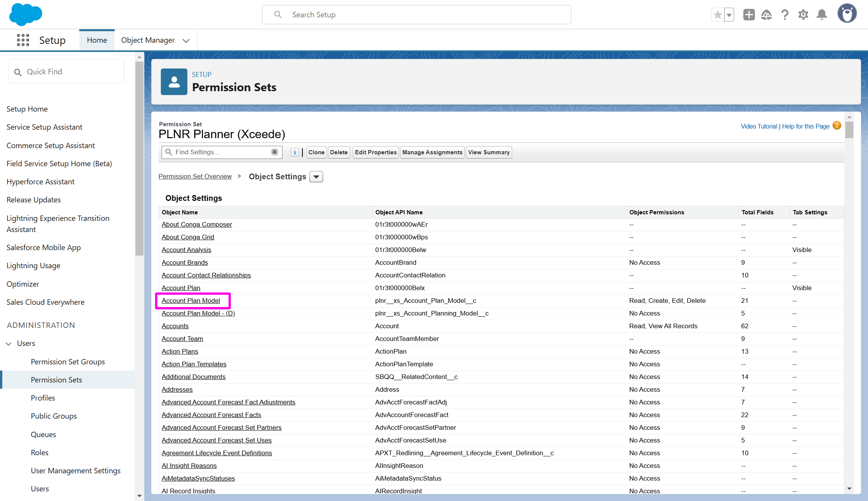868x501 pixels.
Task: Open the App Launcher grid icon
Action: (23, 40)
